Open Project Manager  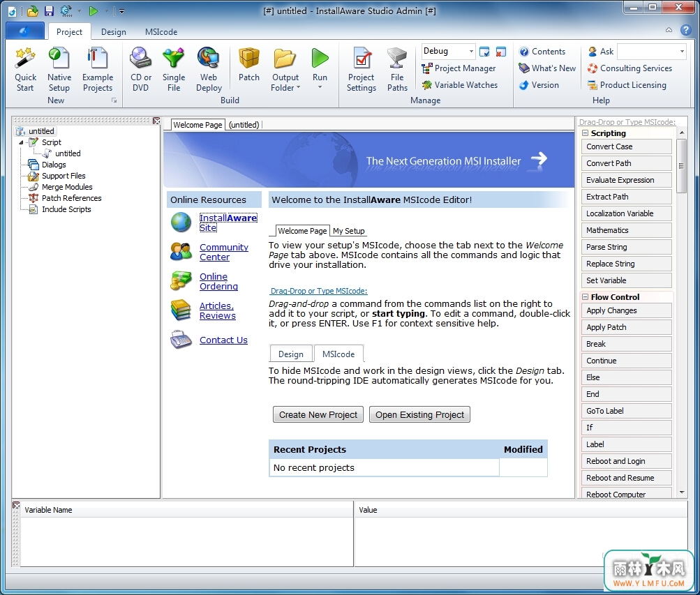(459, 68)
